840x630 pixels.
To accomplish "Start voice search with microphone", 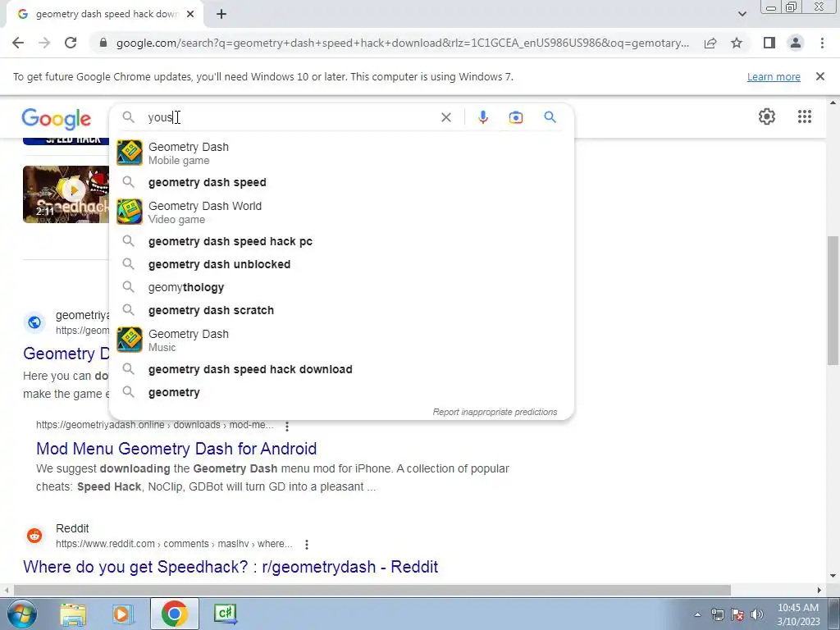I will click(x=482, y=117).
